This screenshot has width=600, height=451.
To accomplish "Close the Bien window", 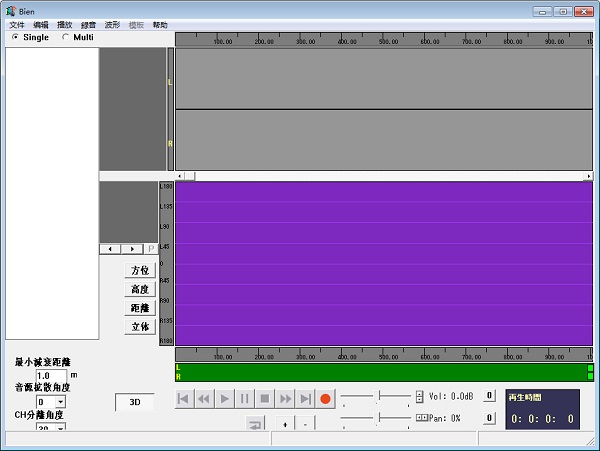I will (584, 11).
